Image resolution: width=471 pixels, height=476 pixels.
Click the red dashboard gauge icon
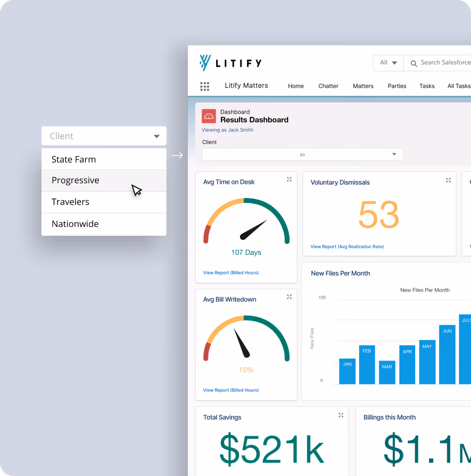(209, 116)
